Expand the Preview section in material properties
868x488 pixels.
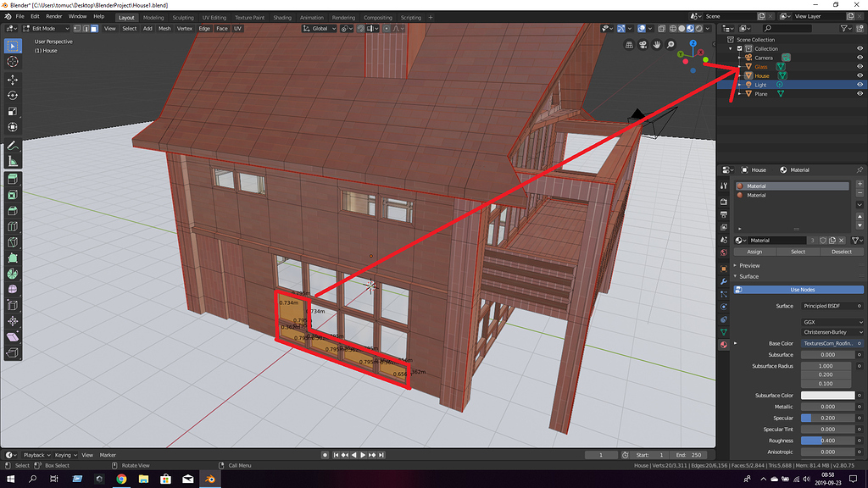[748, 265]
